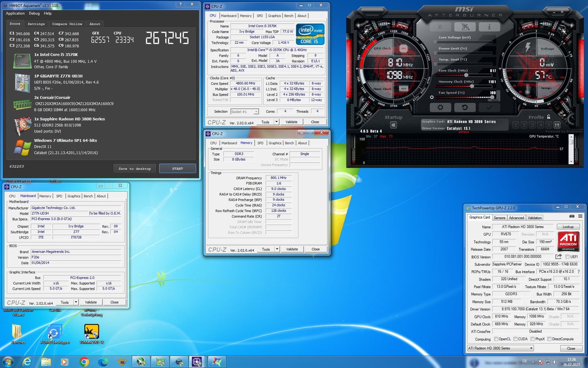Click DETACH link in Afterburner
The height and width of the screenshot is (368, 588).
pyautogui.click(x=463, y=132)
